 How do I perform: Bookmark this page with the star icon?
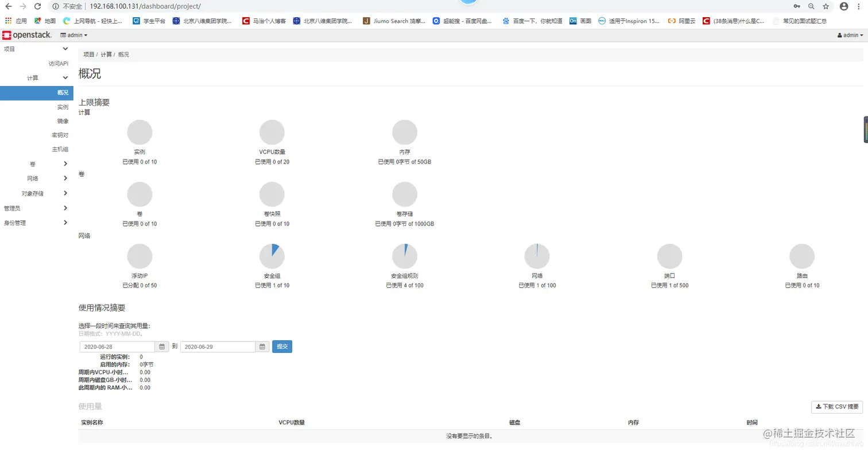[826, 6]
